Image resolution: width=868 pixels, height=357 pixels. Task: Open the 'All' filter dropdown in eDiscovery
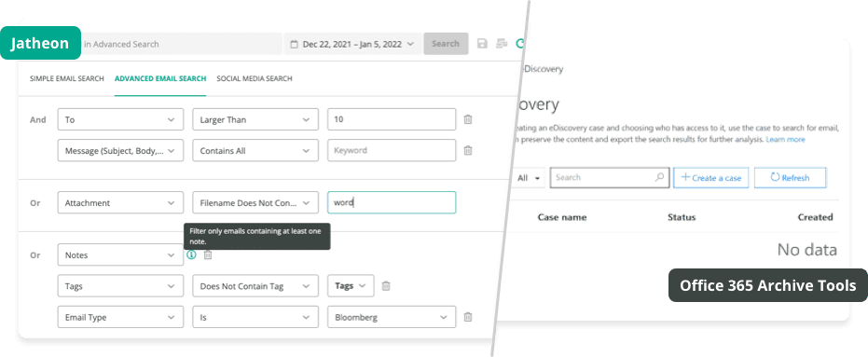click(x=529, y=178)
